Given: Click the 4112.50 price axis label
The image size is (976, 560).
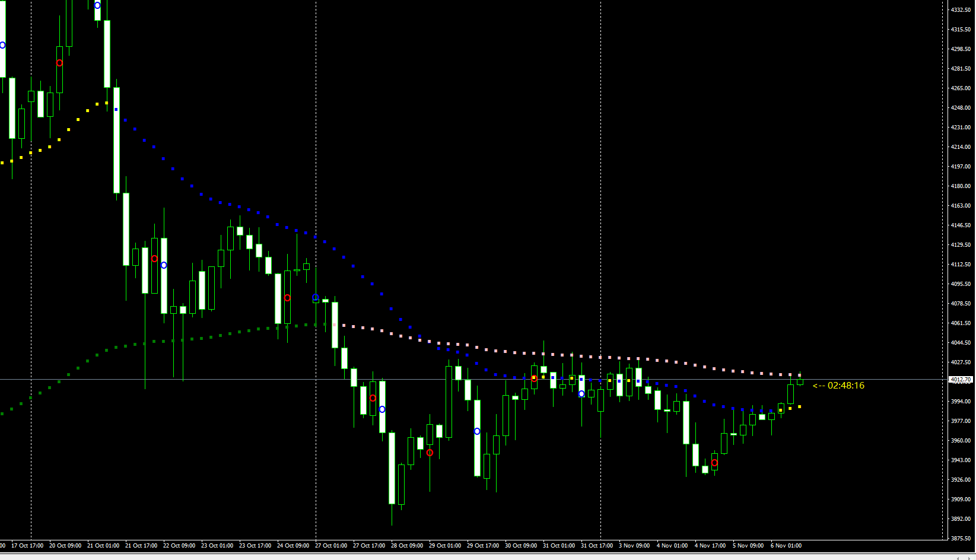Looking at the screenshot, I should [961, 265].
